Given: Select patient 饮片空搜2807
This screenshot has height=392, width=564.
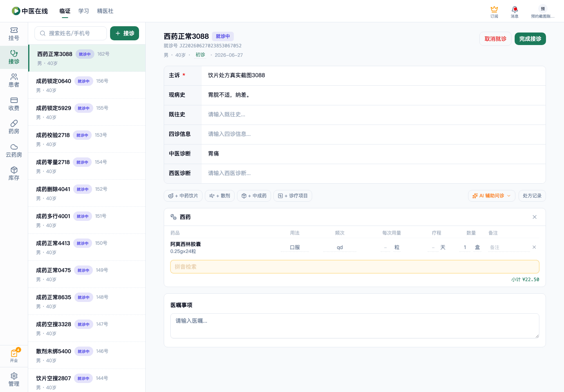Looking at the screenshot, I should click(x=87, y=381).
